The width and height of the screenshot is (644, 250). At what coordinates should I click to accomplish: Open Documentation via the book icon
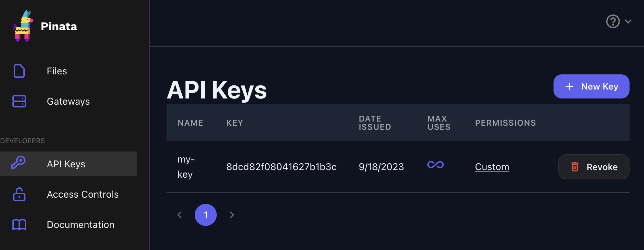point(19,225)
